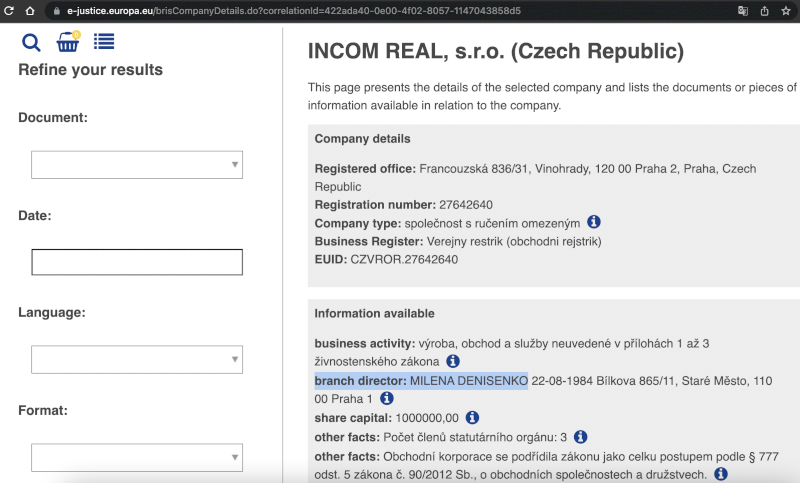Click the Information available section heading
This screenshot has height=483, width=800.
pyautogui.click(x=374, y=313)
